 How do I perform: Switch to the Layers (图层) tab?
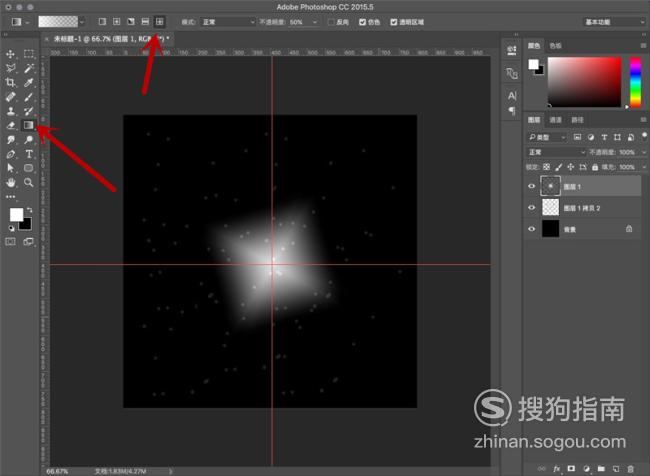[534, 120]
